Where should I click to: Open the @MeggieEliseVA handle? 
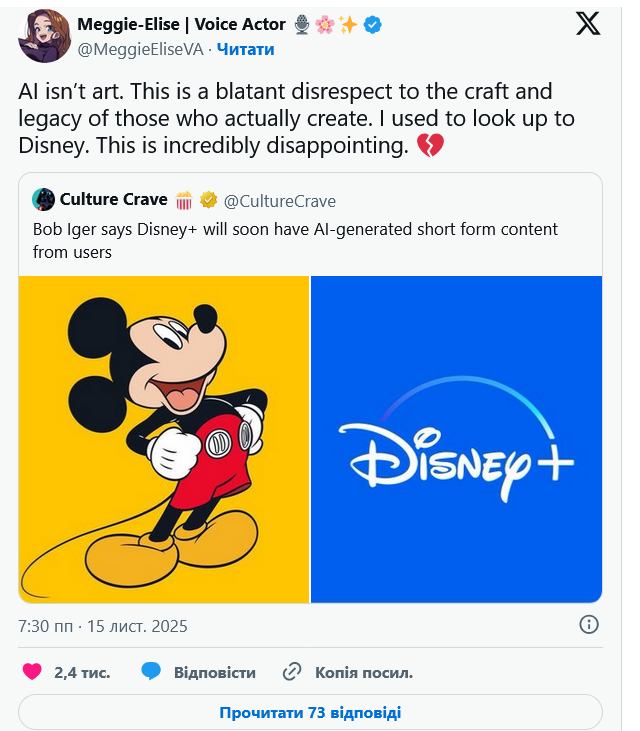(140, 49)
